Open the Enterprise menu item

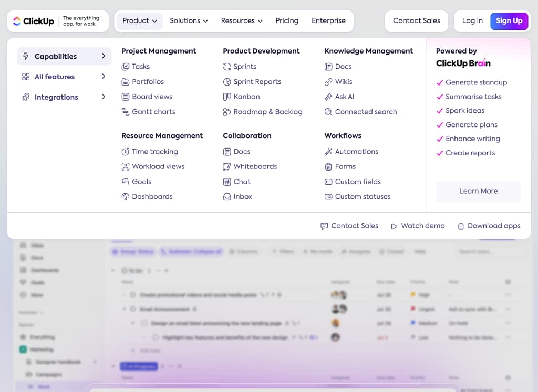pyautogui.click(x=328, y=21)
